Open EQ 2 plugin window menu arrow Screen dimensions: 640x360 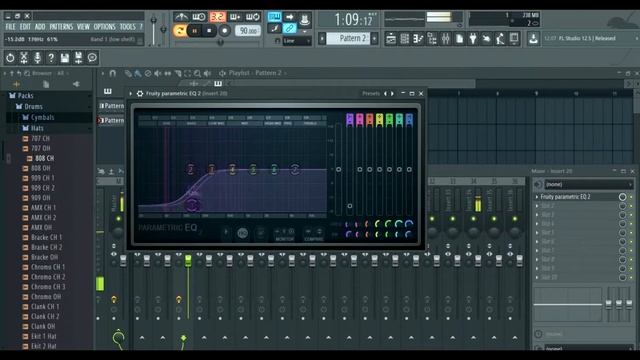coord(131,93)
